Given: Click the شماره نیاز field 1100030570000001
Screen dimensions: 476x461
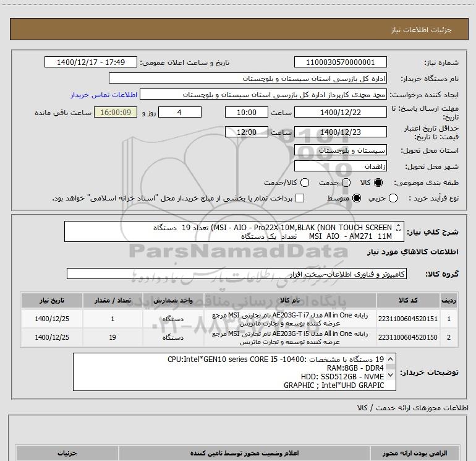Looking at the screenshot, I should tap(340, 62).
